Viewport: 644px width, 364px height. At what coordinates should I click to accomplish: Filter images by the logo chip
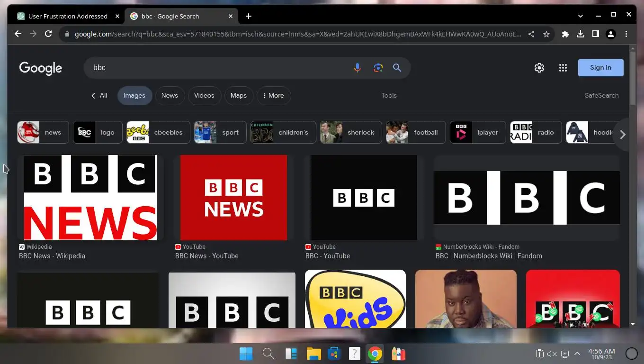click(98, 132)
